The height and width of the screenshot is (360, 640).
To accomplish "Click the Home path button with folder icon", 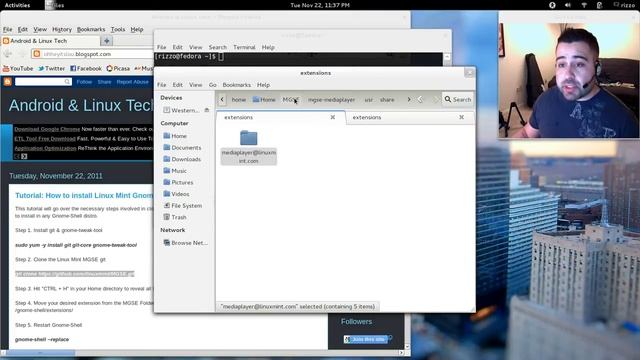I will [264, 100].
